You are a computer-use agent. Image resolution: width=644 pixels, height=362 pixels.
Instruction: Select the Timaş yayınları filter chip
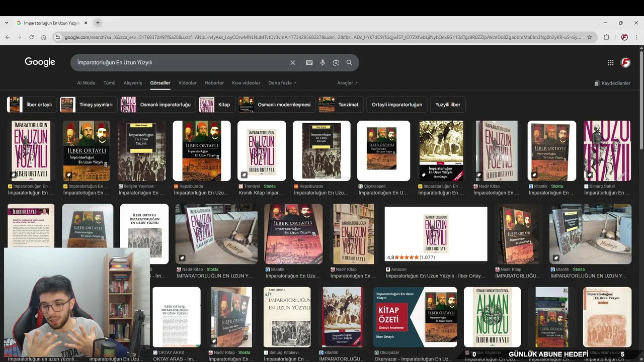(x=89, y=105)
